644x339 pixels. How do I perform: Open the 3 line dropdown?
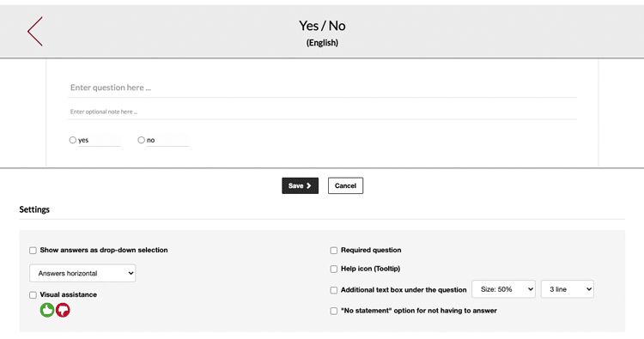coord(568,289)
